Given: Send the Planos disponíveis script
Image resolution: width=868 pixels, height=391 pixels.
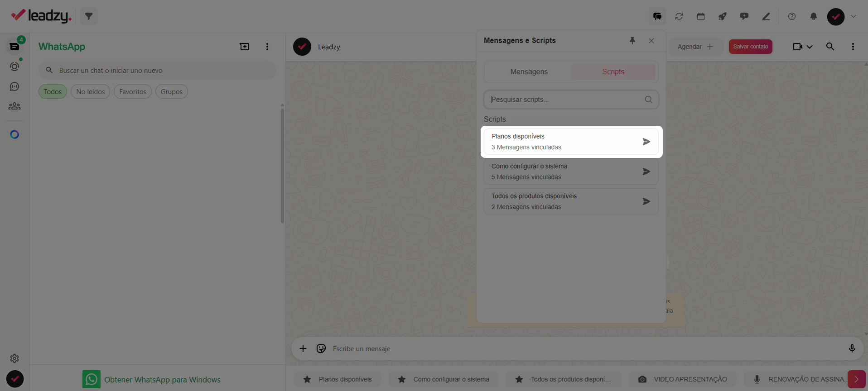Looking at the screenshot, I should pos(646,142).
